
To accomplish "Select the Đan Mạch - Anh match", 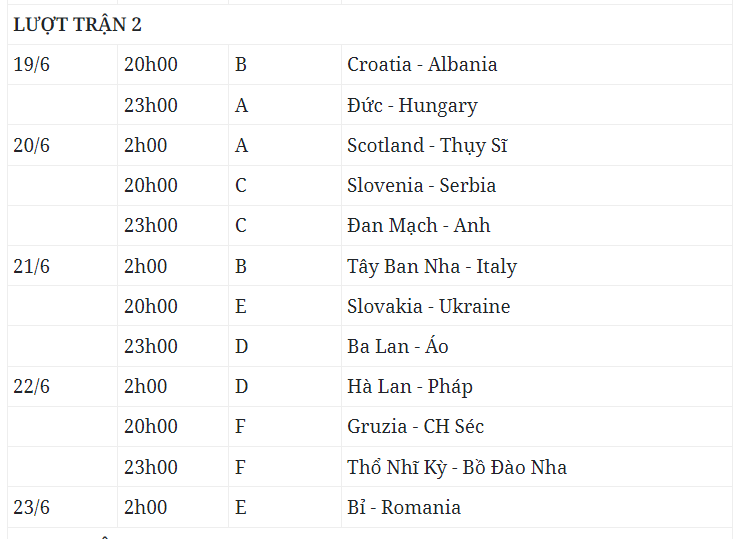I will (419, 226).
